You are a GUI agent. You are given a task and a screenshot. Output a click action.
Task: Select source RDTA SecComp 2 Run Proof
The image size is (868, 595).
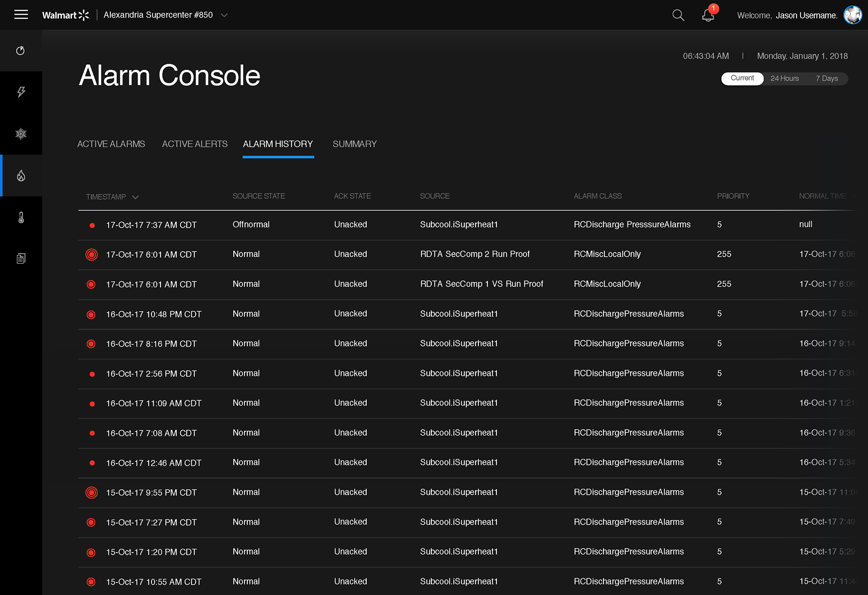pyautogui.click(x=475, y=254)
